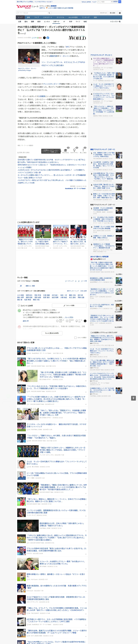138x644 pixels.
Task: Open the オリジナル tab
Action: click(60, 17)
